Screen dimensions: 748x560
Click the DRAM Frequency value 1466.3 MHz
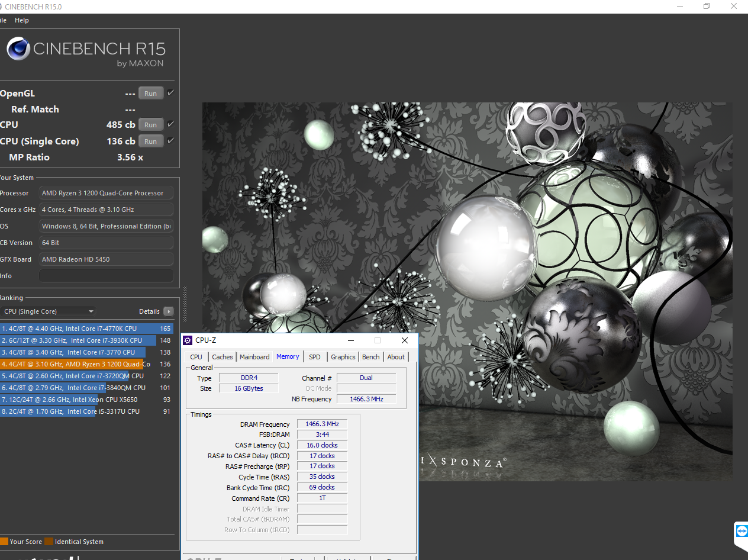pos(322,424)
